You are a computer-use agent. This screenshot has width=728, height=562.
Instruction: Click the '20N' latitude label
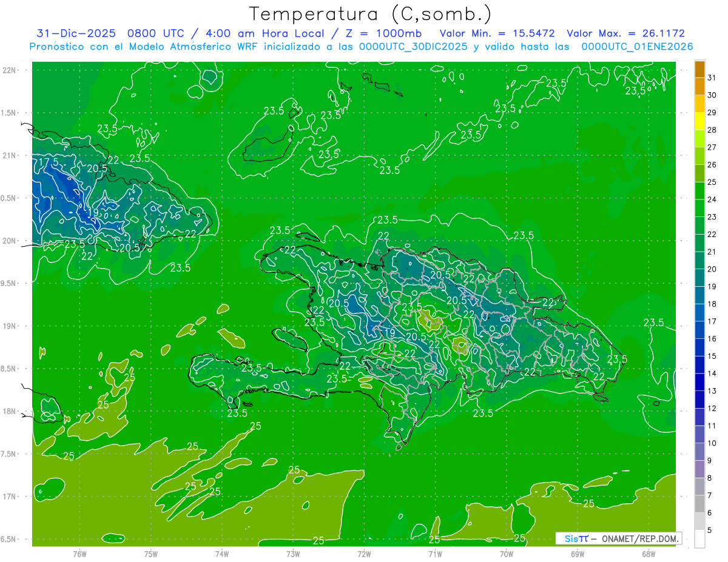point(9,241)
